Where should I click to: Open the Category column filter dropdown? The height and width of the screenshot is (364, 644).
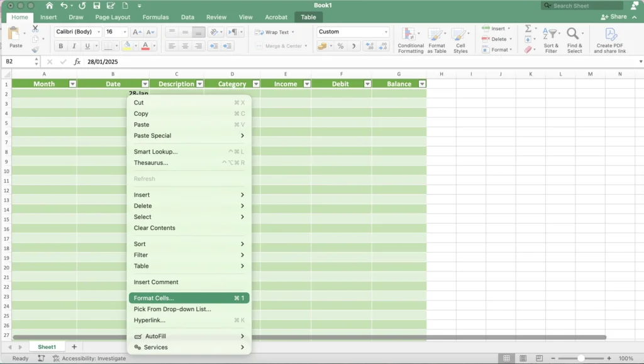(x=255, y=83)
